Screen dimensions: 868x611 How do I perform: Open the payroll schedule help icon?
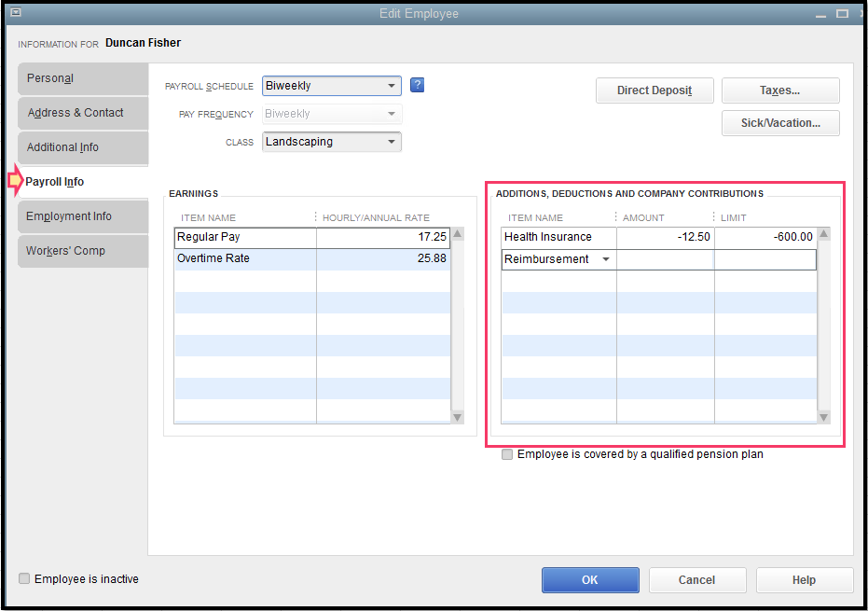click(417, 85)
